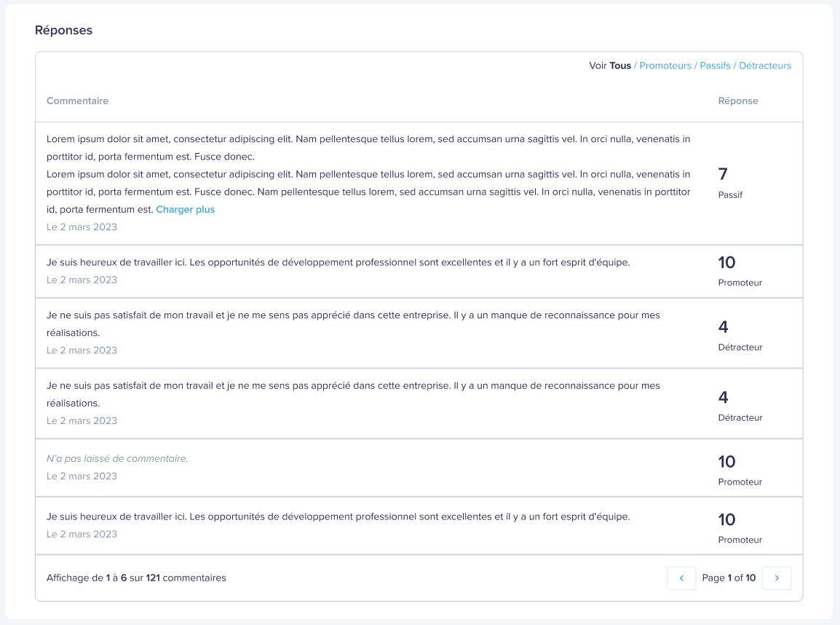
Task: Filter responses by Détracteurs
Action: click(765, 66)
